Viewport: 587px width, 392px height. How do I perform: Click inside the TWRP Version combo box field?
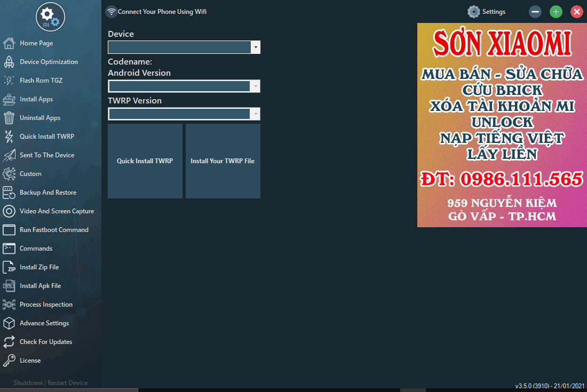point(179,114)
